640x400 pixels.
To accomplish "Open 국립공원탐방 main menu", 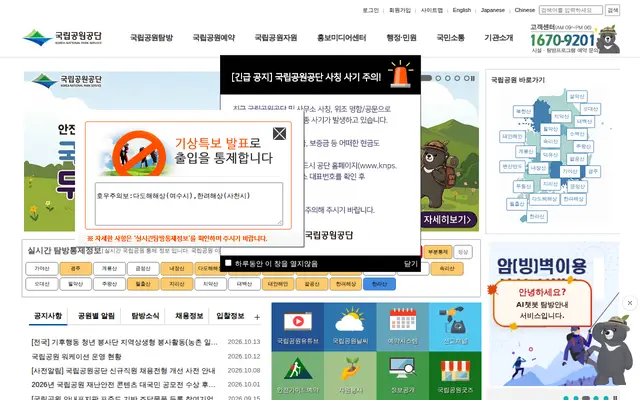I will pos(151,38).
